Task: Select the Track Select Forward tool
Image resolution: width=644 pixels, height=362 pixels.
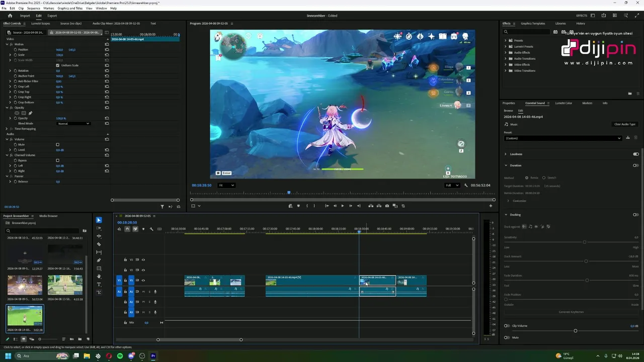Action: 99,228
